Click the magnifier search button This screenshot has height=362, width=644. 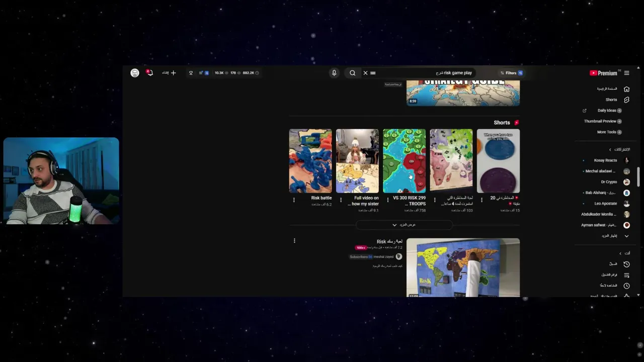tap(352, 73)
